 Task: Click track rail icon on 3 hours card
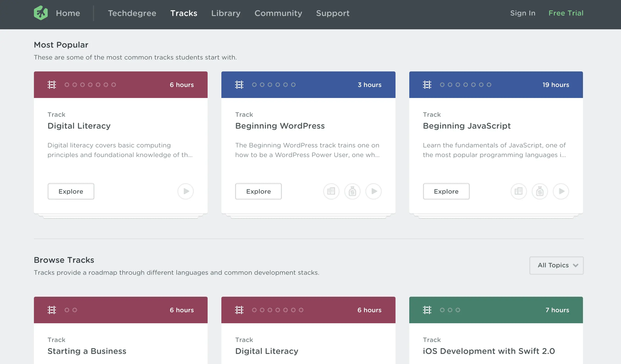[x=239, y=85]
